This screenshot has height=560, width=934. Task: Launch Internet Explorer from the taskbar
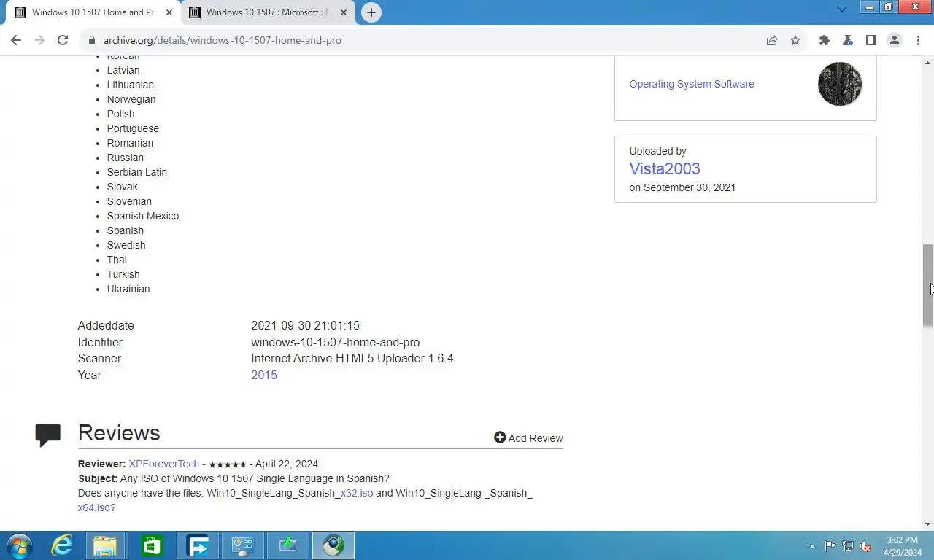coord(62,545)
